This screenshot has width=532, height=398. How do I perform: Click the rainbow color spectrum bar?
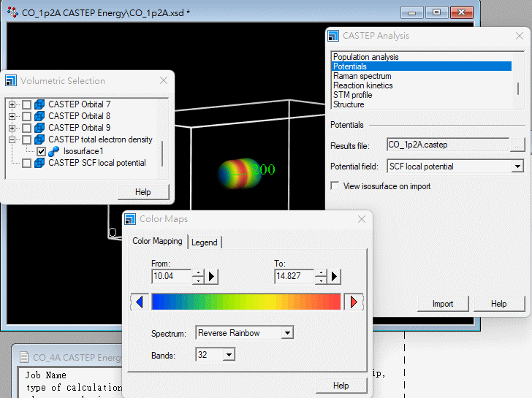click(246, 302)
